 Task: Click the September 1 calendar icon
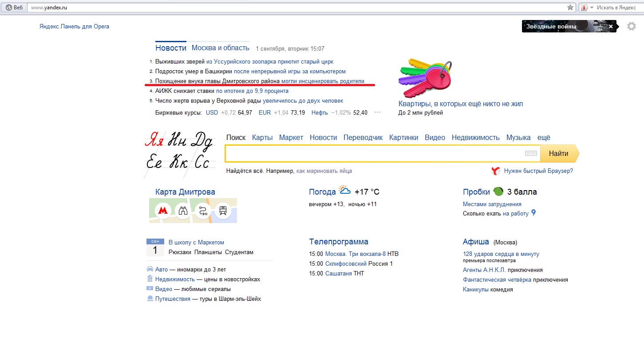[155, 247]
